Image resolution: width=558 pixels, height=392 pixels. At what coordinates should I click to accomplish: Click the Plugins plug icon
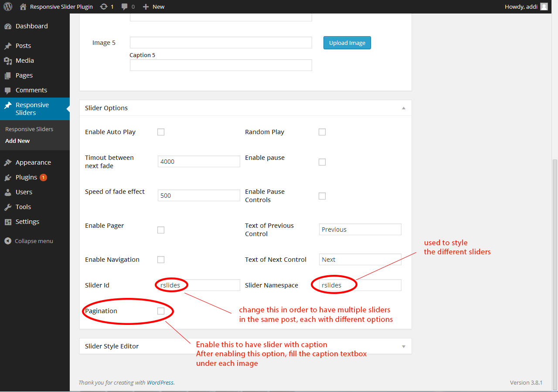(8, 177)
